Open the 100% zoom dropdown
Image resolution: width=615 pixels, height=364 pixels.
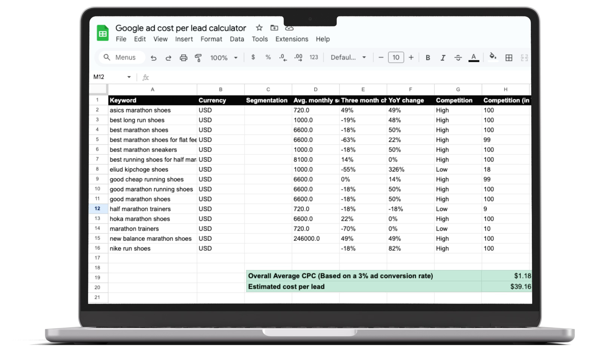(x=224, y=58)
